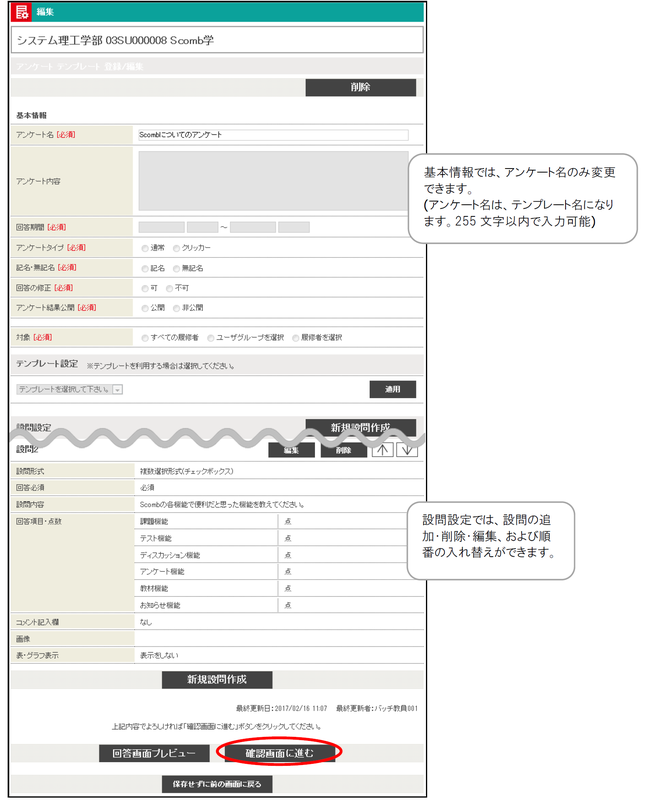Select the クリッカー survey type radio
The image size is (650, 800).
coord(176,248)
